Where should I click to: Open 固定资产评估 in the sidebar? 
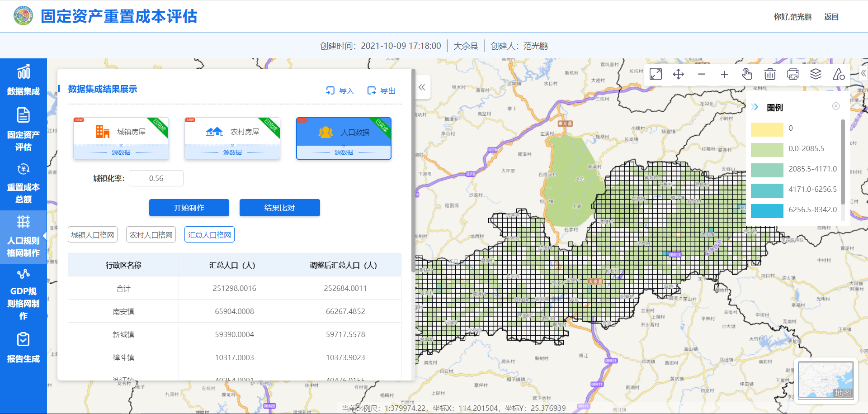coord(24,129)
